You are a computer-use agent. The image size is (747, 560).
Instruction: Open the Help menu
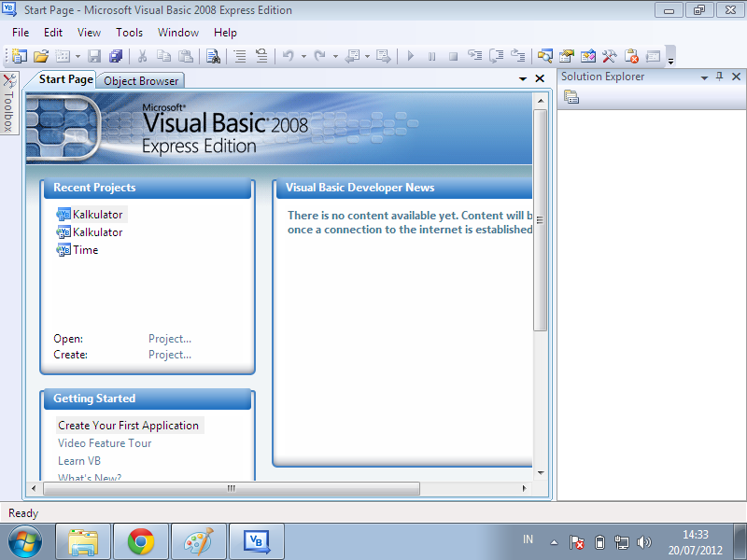point(225,33)
